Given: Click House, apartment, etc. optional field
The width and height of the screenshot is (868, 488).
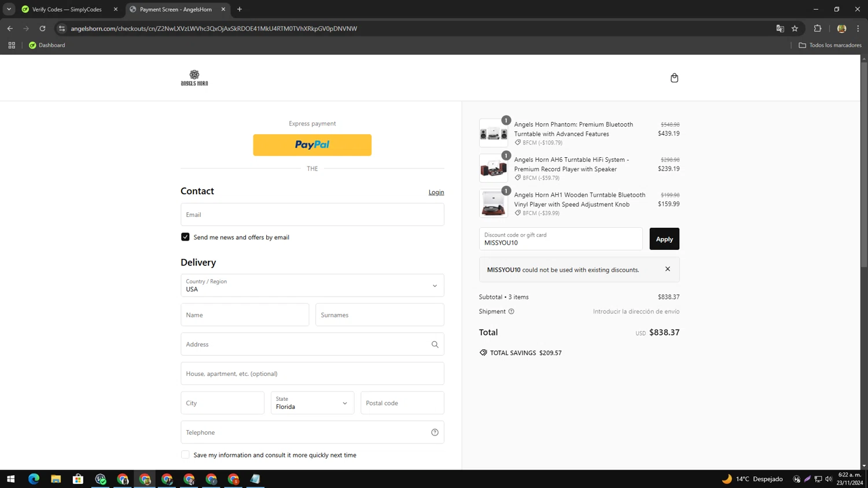Looking at the screenshot, I should [312, 374].
